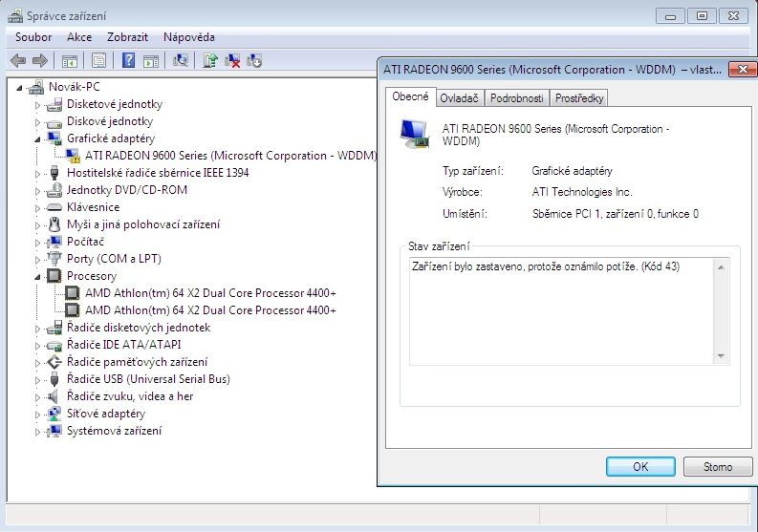Expand the Řadiče IDE ATA/ATAPI node
The height and width of the screenshot is (532, 758).
[37, 346]
